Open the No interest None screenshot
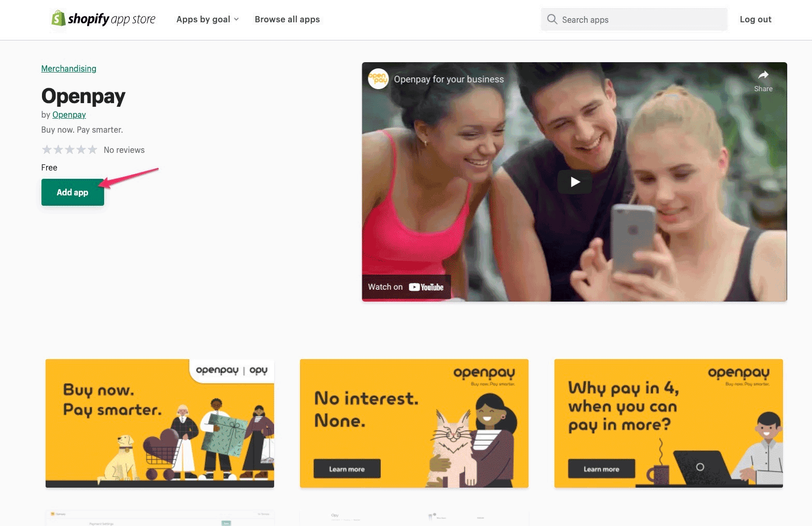Screen dimensions: 812x526 pyautogui.click(x=414, y=423)
